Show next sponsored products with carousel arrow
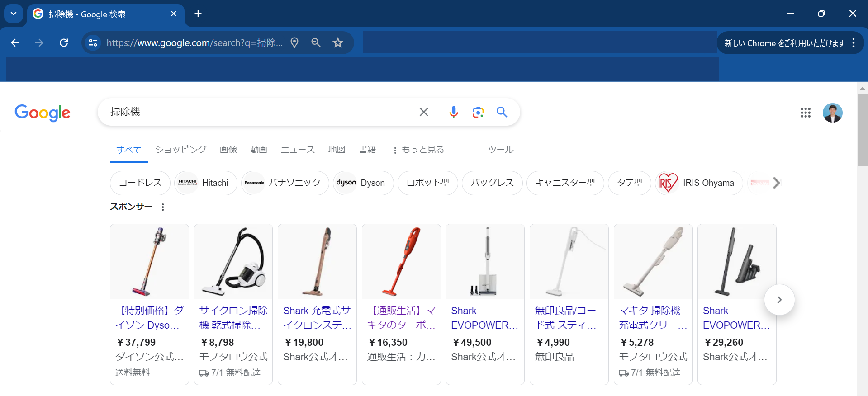Viewport: 868px width, 396px height. [779, 300]
